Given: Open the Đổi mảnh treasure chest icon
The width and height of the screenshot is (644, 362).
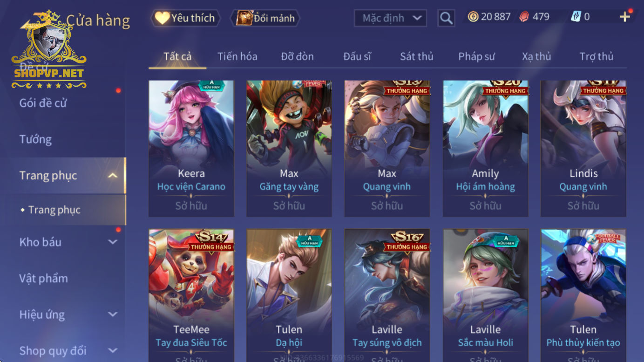Looking at the screenshot, I should (244, 18).
